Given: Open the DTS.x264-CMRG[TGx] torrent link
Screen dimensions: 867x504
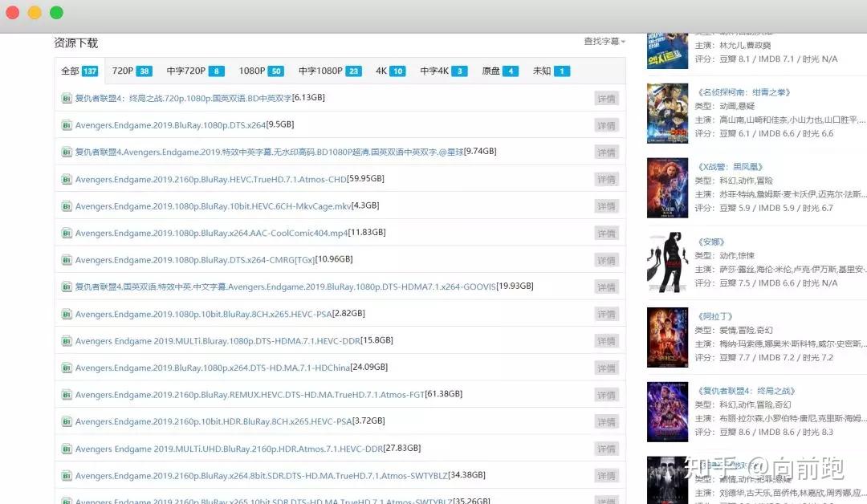Looking at the screenshot, I should pyautogui.click(x=195, y=260).
